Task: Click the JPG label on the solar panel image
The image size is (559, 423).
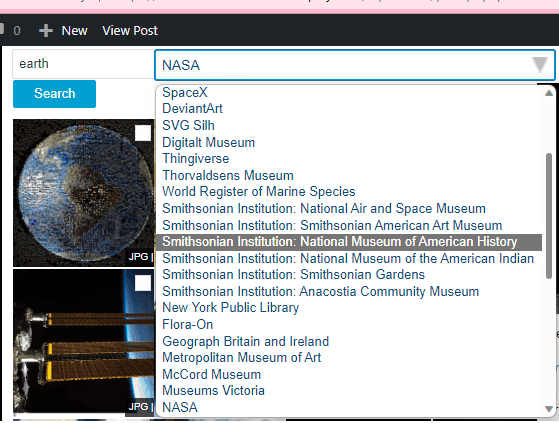Action: [x=138, y=407]
